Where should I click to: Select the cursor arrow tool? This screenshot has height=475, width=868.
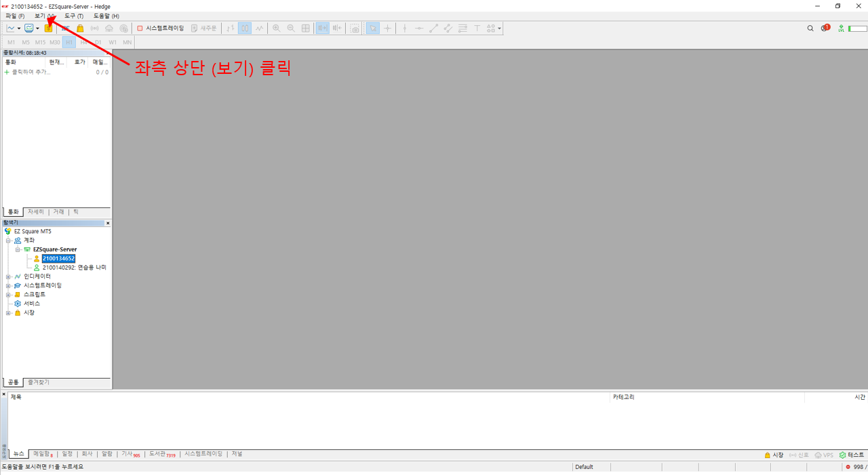(373, 28)
